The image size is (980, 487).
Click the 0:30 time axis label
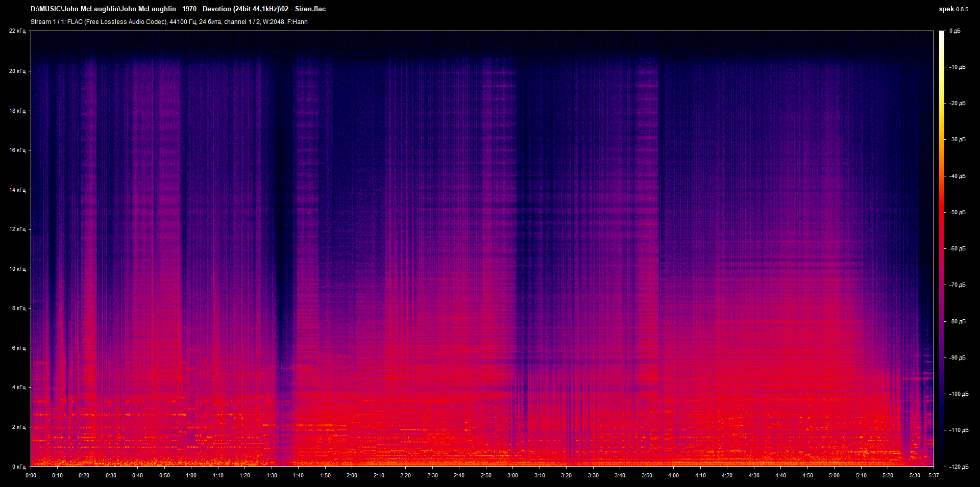tap(111, 475)
